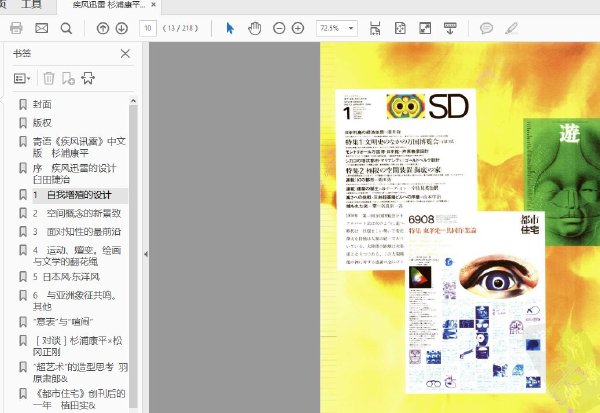Screen dimensions: 600x413
Task: Click the bookmarks panel vertical scrollbar
Action: (133, 256)
